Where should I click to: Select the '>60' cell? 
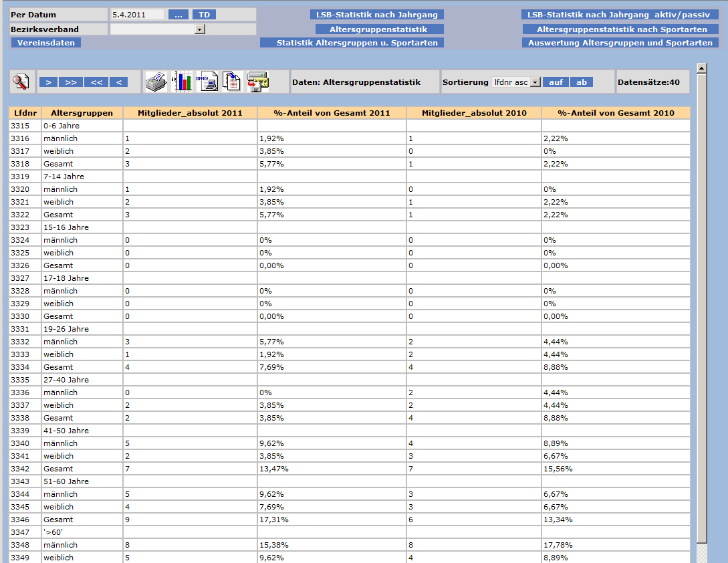point(82,532)
